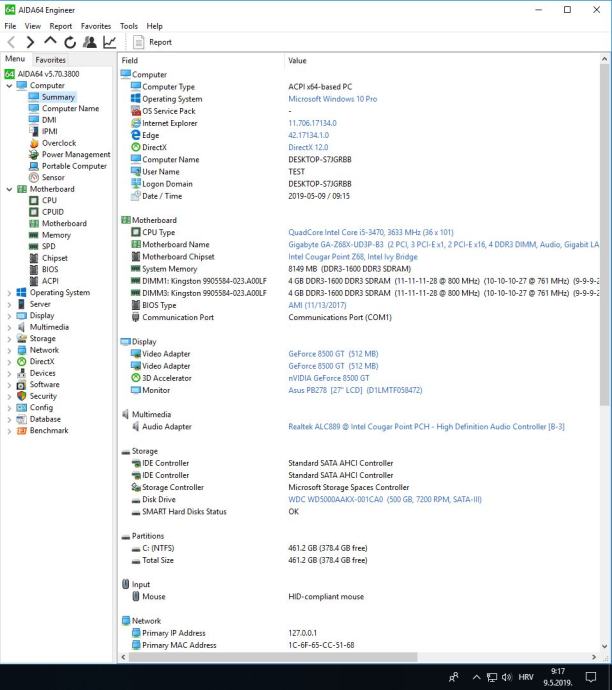Open the Favorites menu
612x690 pixels.
(96, 26)
